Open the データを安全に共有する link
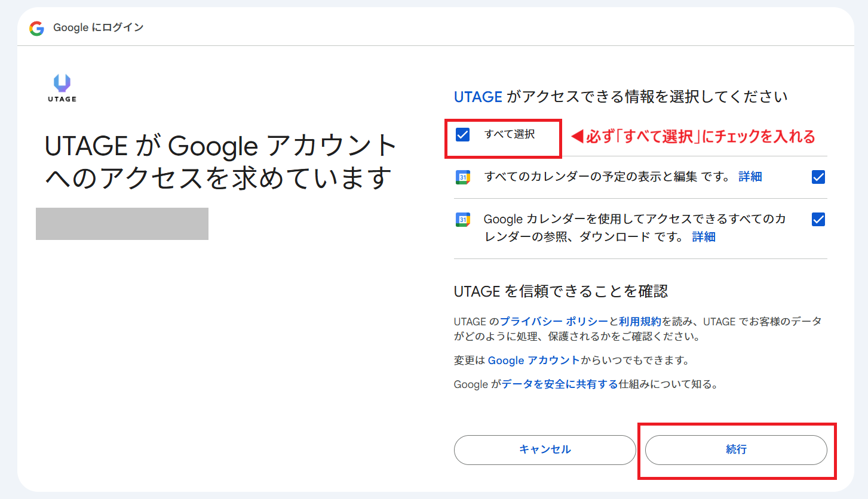 pyautogui.click(x=560, y=384)
